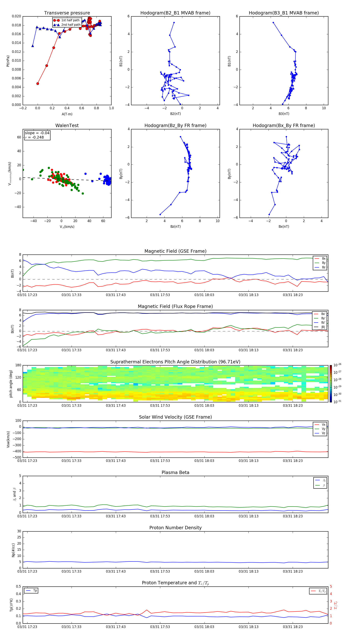Click the "Hodogram(B2_B1 MVAB frame)" title
351x644 pixels.
[175, 13]
